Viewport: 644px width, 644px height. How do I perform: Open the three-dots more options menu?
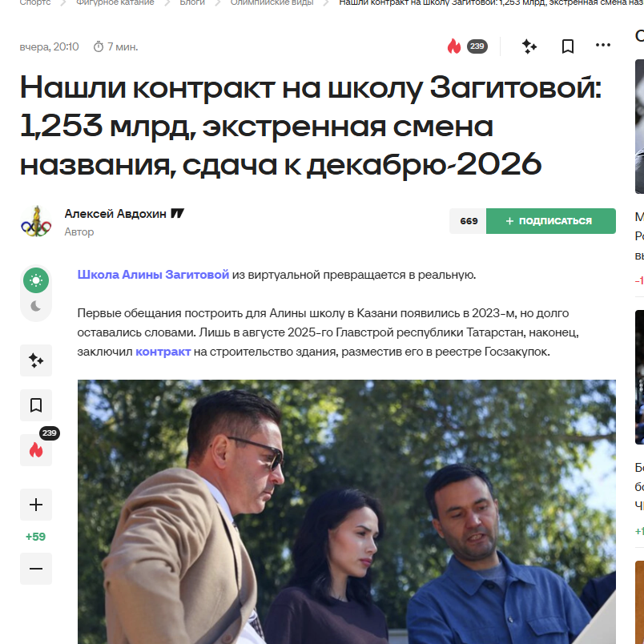pos(603,45)
